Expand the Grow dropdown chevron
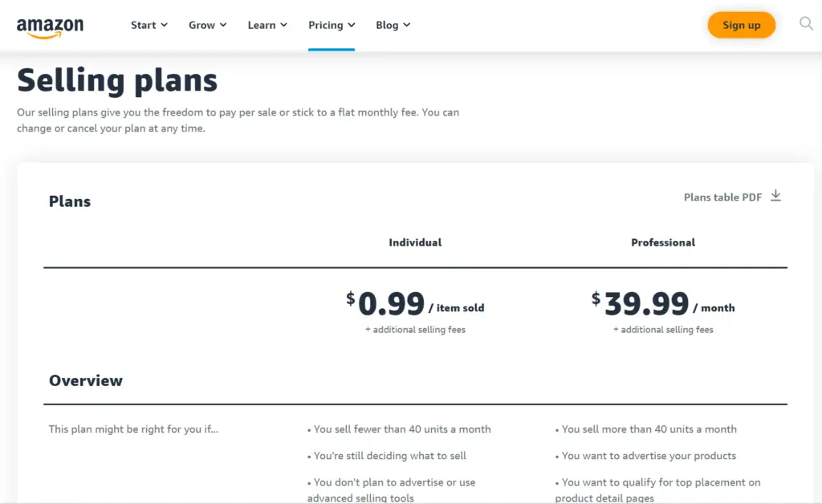Viewport: 822px width, 504px height. point(223,25)
